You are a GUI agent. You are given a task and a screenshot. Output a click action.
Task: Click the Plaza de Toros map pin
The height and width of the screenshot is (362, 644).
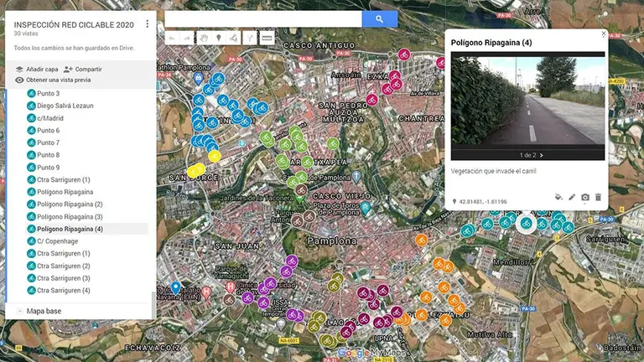tap(365, 208)
